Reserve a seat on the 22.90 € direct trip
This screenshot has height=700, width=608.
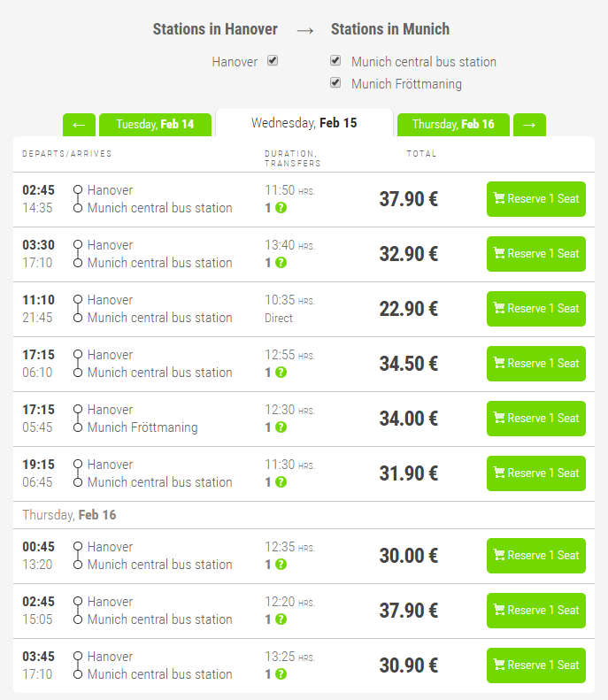[535, 309]
